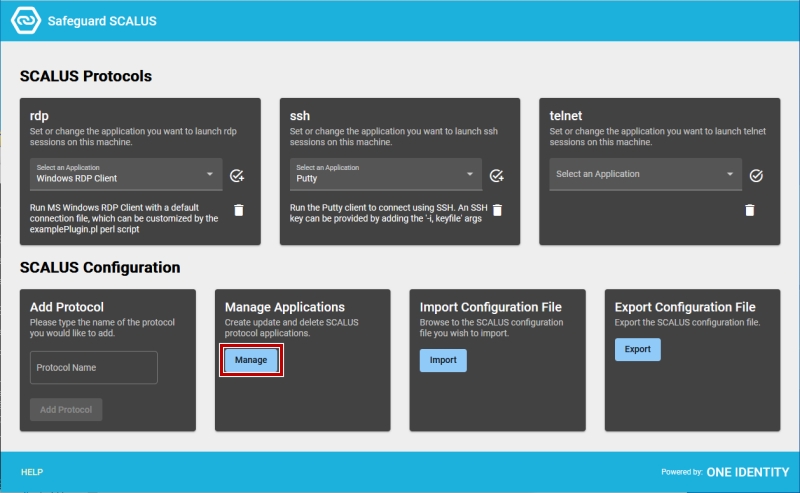Screen dimensions: 800x493
Task: Expand the telnet Select an Application dropdown
Action: (645, 175)
